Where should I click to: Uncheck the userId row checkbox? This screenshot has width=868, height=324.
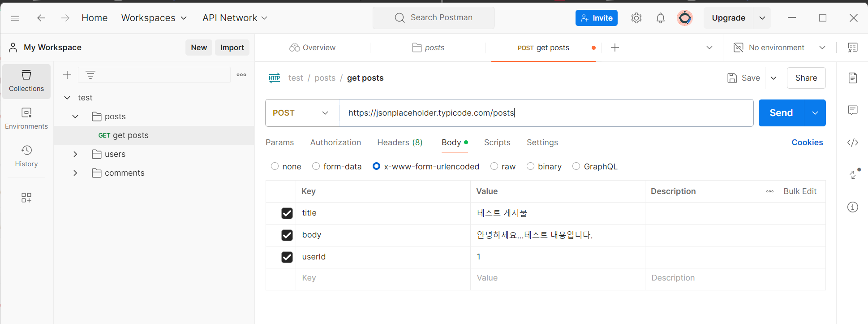(287, 257)
